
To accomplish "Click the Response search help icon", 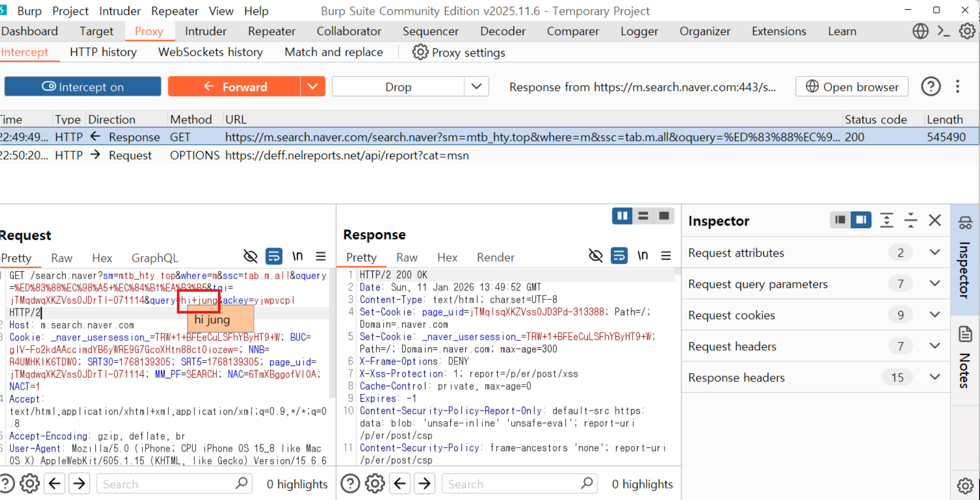I will coord(350,484).
